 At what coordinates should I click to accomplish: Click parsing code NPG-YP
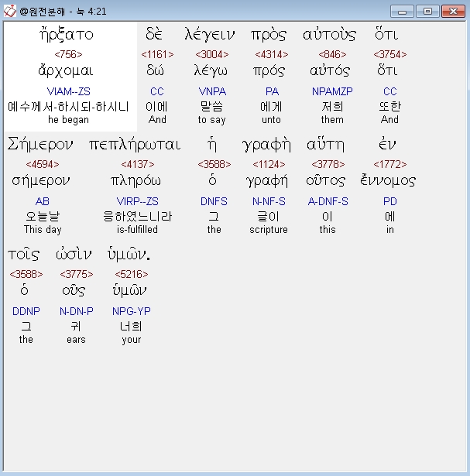(131, 311)
